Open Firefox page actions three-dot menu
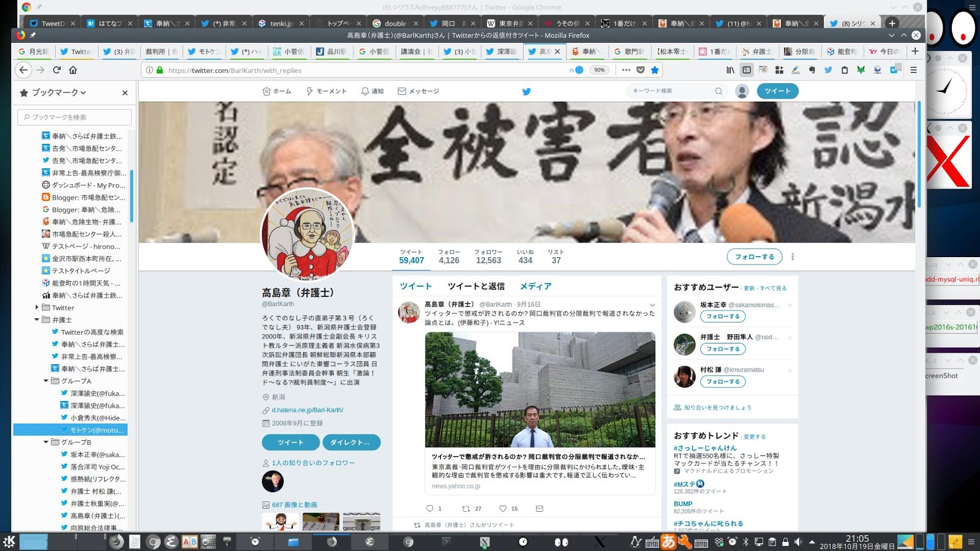 pyautogui.click(x=626, y=70)
